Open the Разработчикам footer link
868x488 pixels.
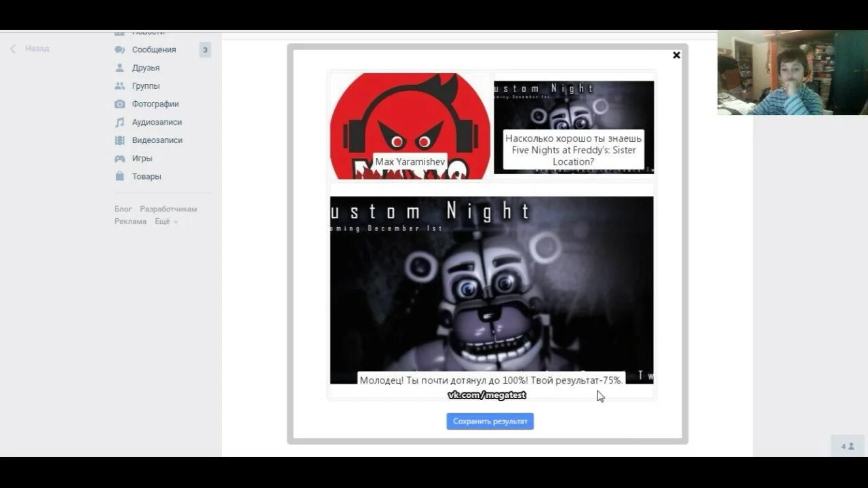tap(168, 209)
